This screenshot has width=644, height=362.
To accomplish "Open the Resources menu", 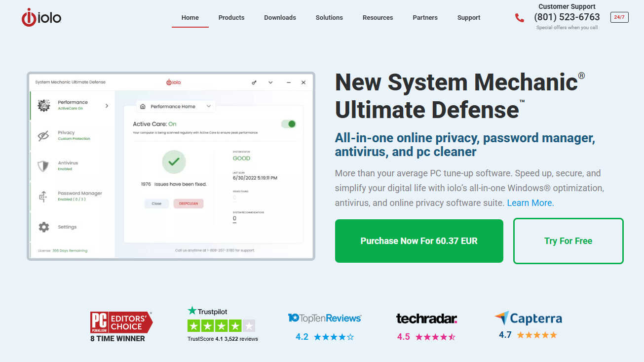I will [x=378, y=17].
